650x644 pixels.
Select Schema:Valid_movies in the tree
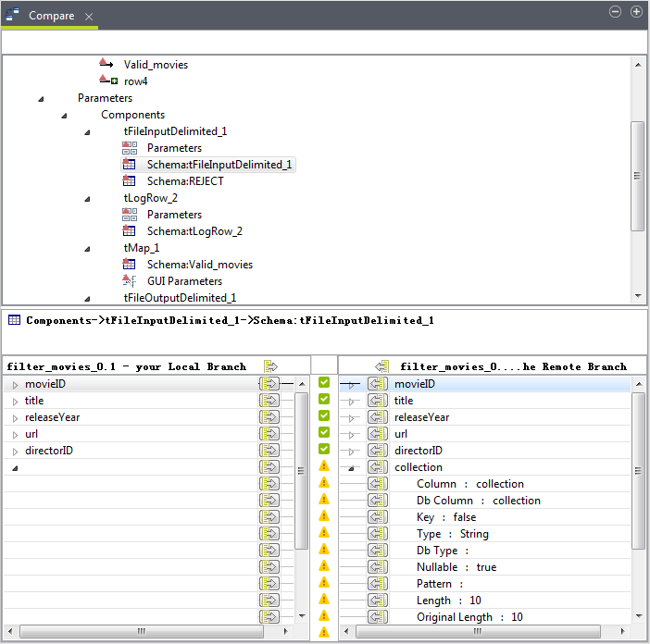point(199,265)
